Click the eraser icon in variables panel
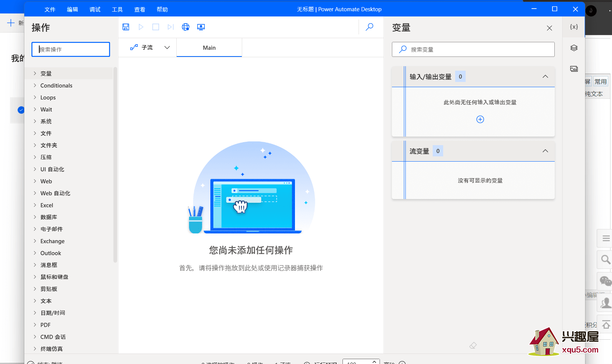This screenshot has height=364, width=612. coord(473,345)
